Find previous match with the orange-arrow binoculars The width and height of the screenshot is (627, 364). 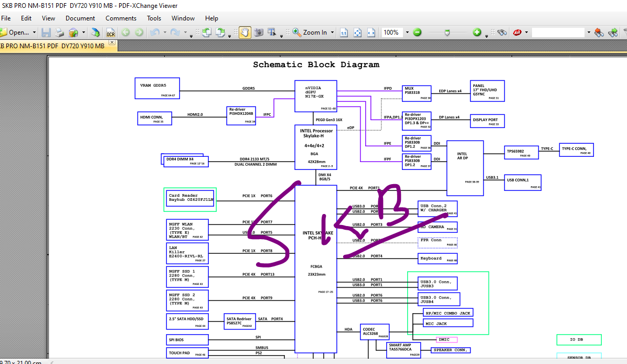pyautogui.click(x=599, y=33)
